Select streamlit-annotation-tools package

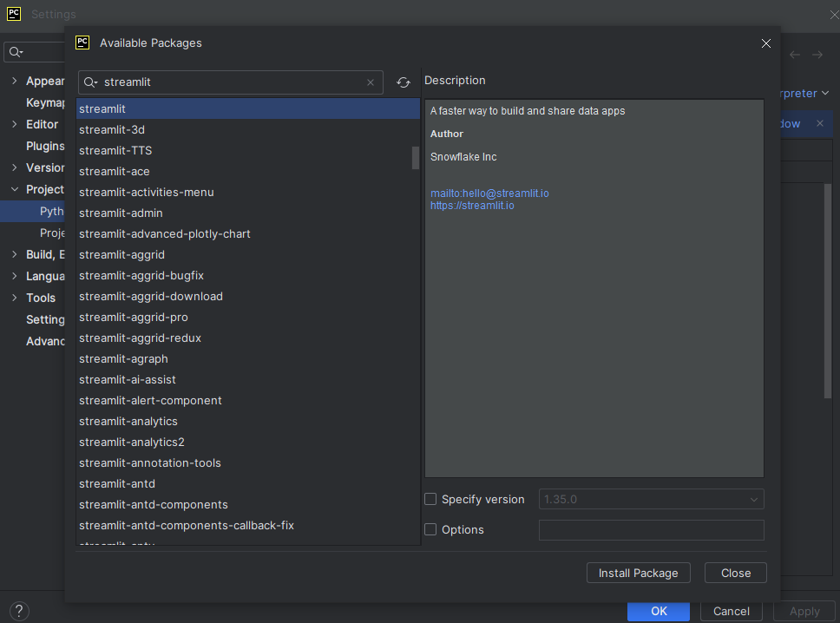coord(248,462)
